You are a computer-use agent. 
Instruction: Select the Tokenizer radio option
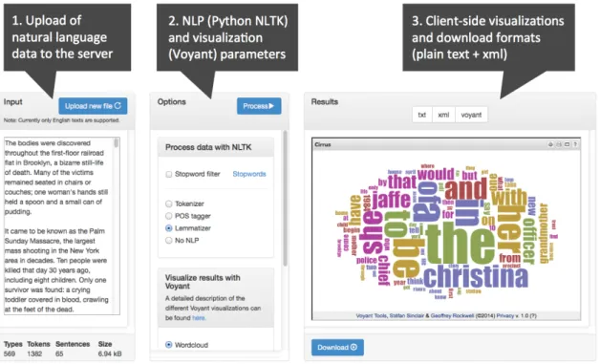click(169, 203)
